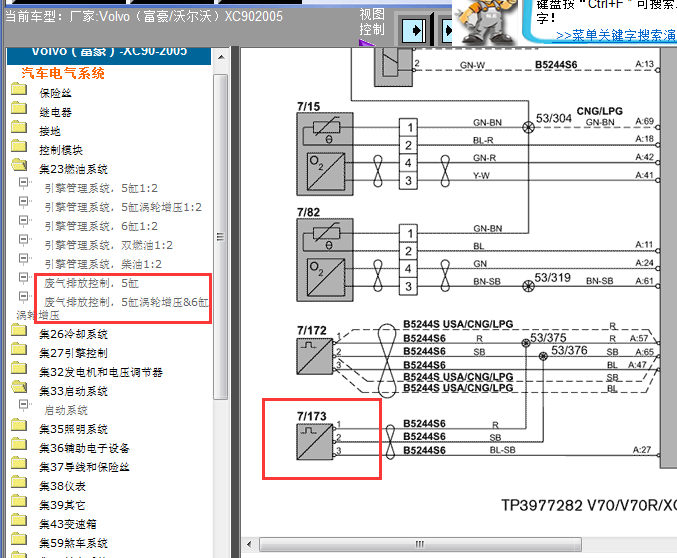Click folder icon beside 接地
The height and width of the screenshot is (558, 677).
(x=19, y=127)
